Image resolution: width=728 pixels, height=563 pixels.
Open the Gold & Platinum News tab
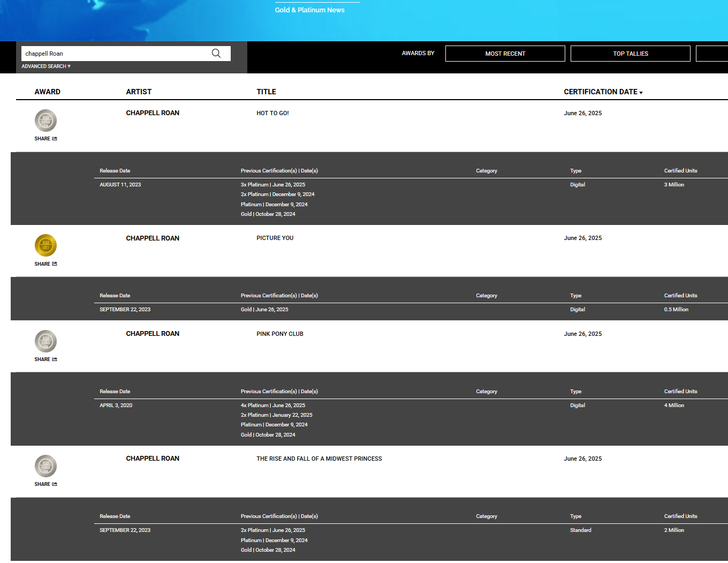(x=310, y=10)
